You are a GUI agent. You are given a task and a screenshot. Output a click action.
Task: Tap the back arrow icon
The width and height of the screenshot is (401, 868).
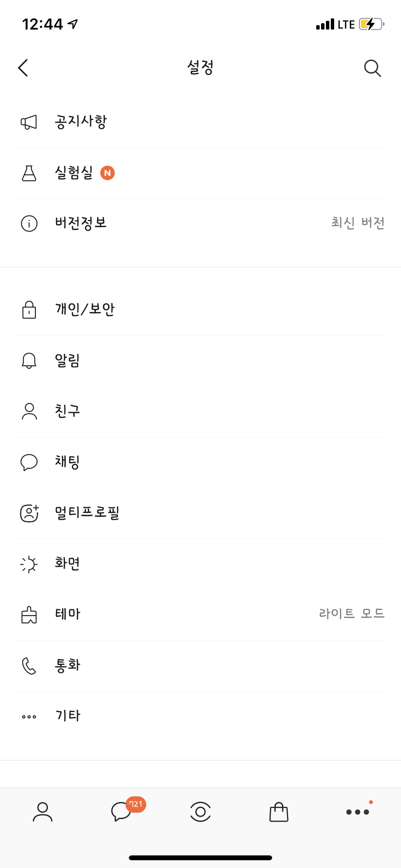pos(23,68)
